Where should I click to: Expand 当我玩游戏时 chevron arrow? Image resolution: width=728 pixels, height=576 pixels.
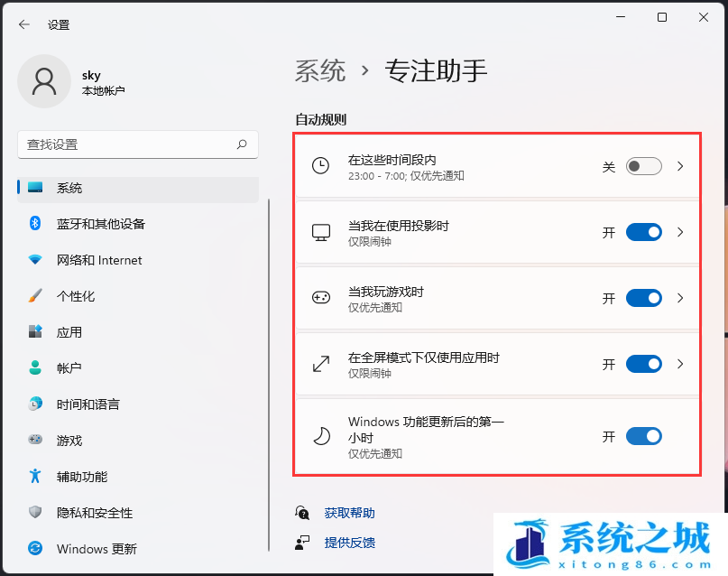pyautogui.click(x=680, y=298)
